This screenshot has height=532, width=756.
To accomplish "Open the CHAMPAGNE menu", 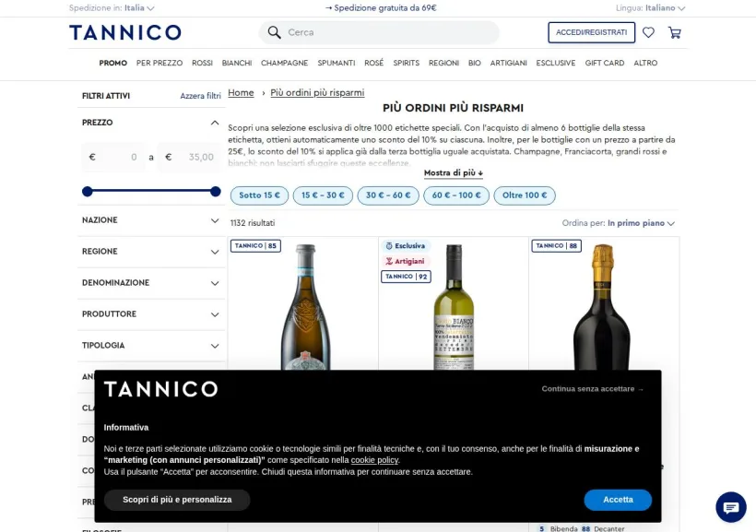I will (285, 64).
